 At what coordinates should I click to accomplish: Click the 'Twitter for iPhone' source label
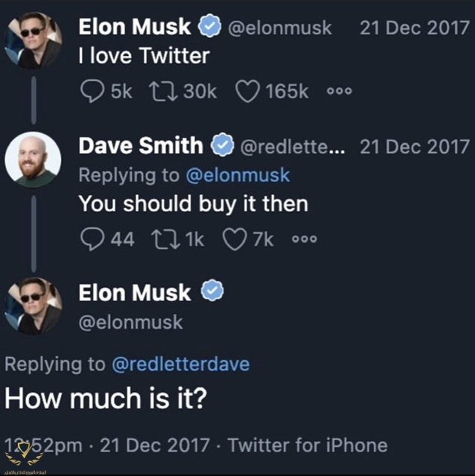[307, 445]
